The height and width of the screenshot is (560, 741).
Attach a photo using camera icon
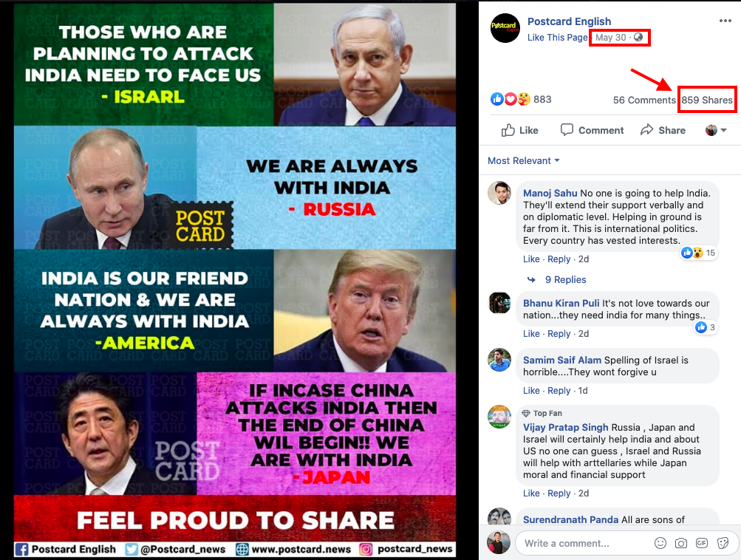click(681, 543)
